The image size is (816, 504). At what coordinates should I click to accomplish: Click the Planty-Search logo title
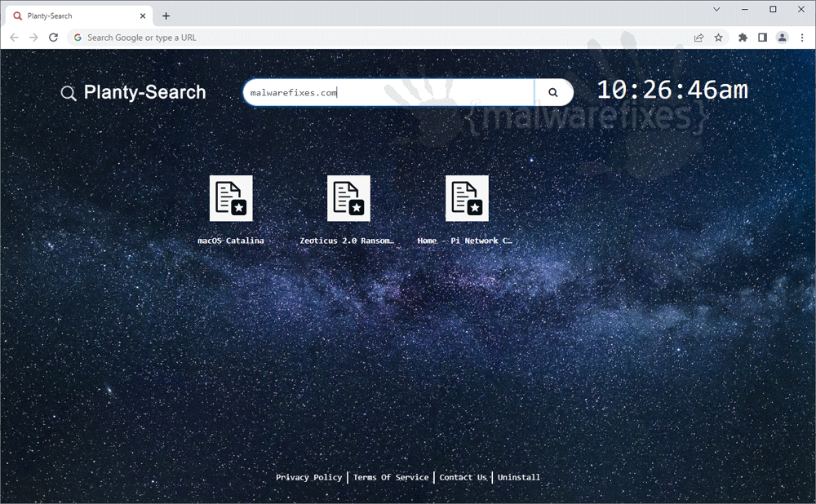tap(144, 93)
